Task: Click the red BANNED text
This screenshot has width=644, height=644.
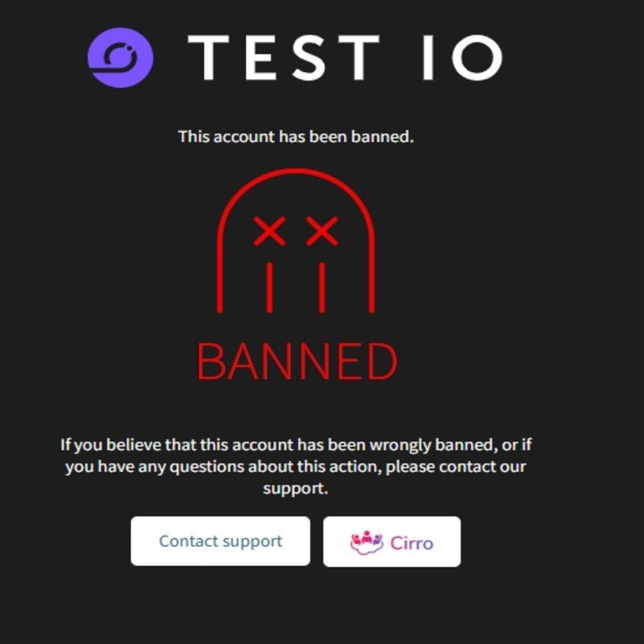Action: 296,362
